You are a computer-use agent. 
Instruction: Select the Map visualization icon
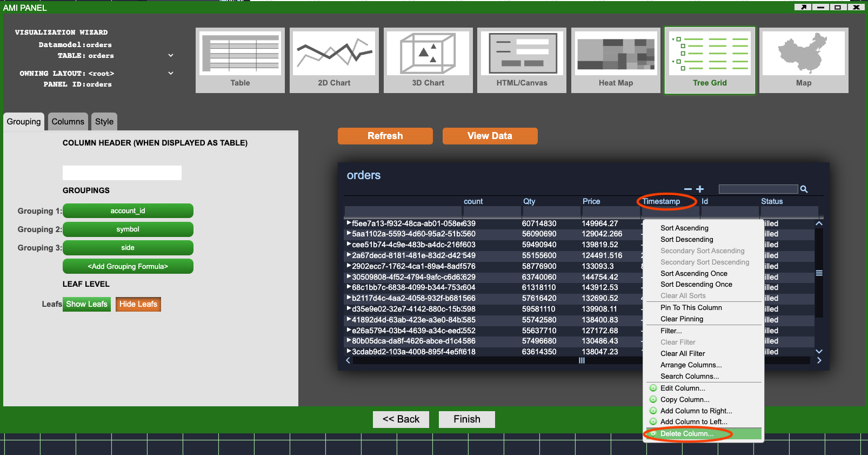tap(803, 60)
